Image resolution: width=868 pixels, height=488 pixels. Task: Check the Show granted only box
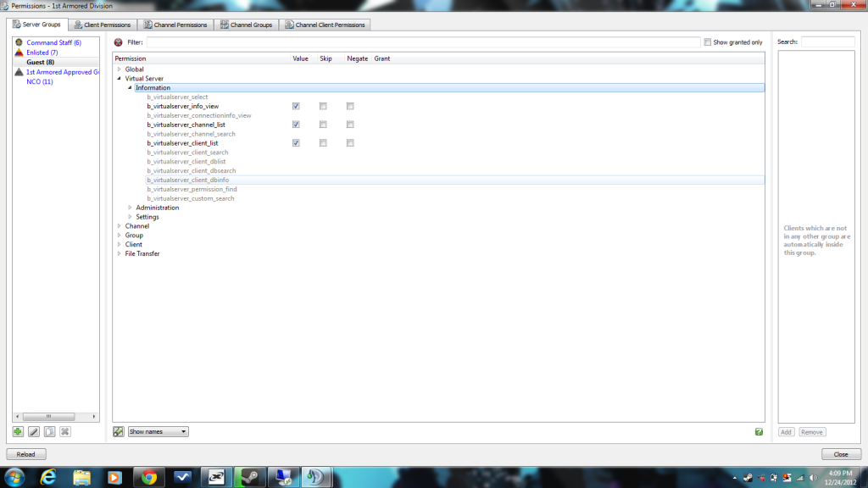click(708, 42)
